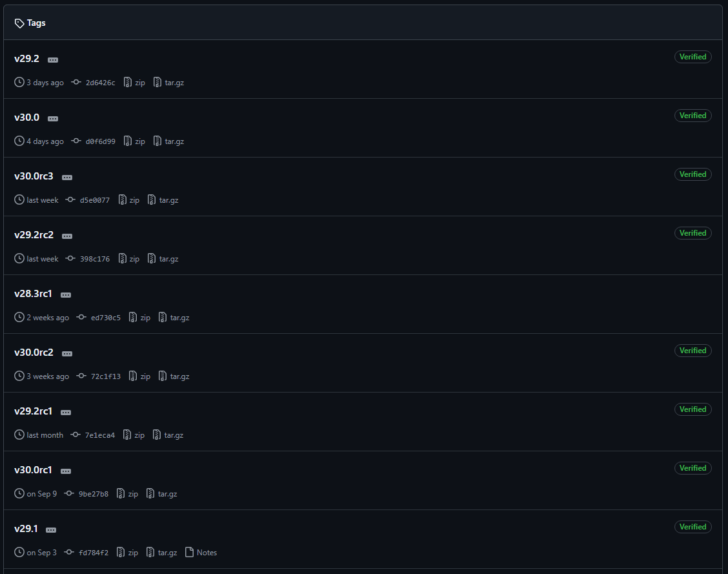Click the commit icon beside d5e0077
Image resolution: width=728 pixels, height=574 pixels.
coord(70,200)
